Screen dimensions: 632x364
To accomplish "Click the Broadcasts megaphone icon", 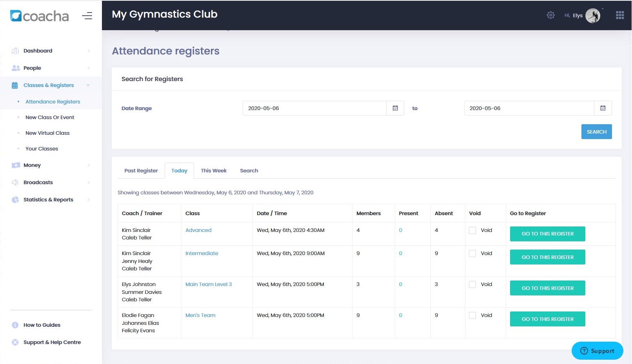I will (15, 182).
